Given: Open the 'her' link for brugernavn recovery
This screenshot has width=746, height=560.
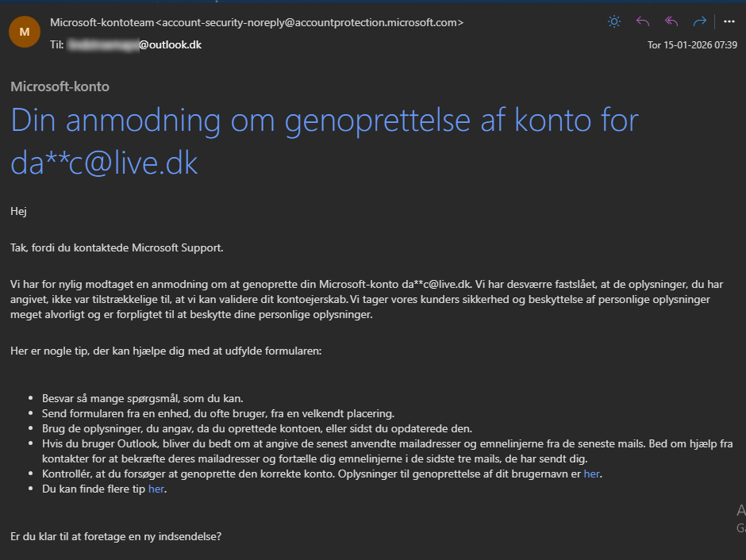Looking at the screenshot, I should [591, 474].
